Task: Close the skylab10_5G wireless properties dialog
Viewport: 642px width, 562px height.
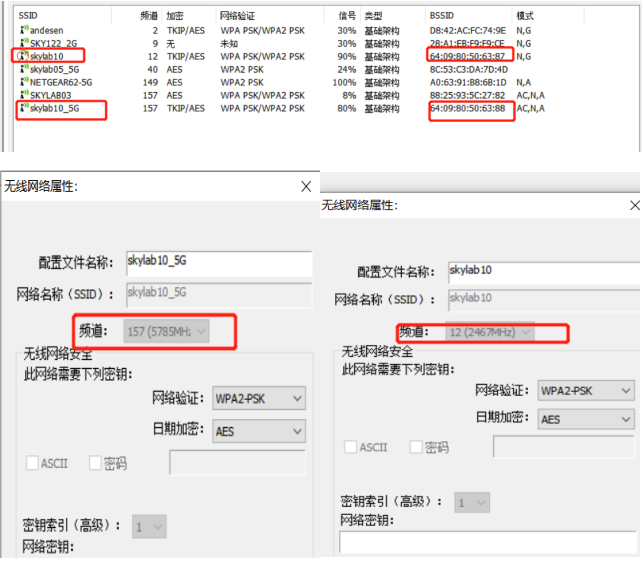Action: 306,186
